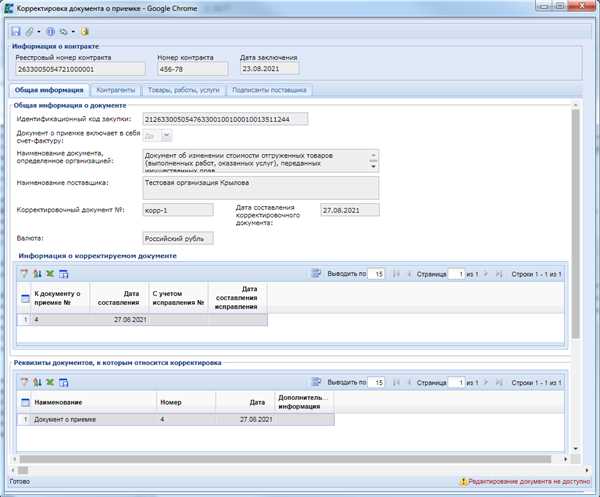Click filter icon in Реквизиты документов grid
The height and width of the screenshot is (497, 600).
[x=24, y=382]
